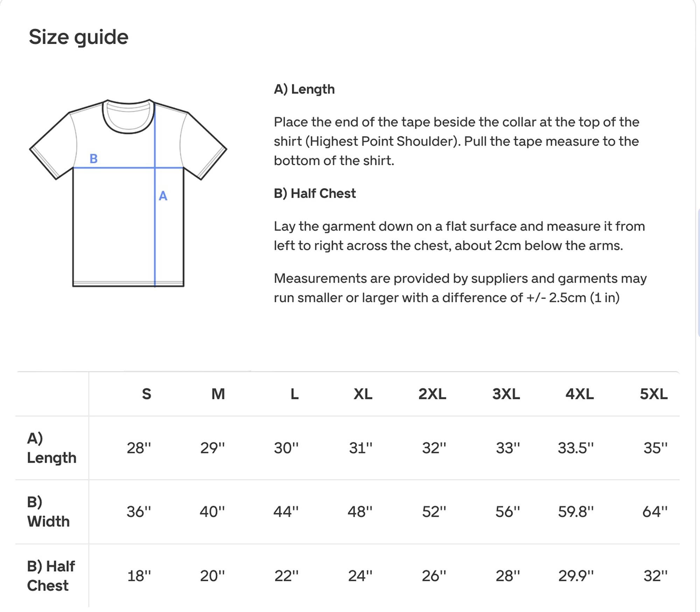
Task: Select the M size column header
Action: point(218,394)
